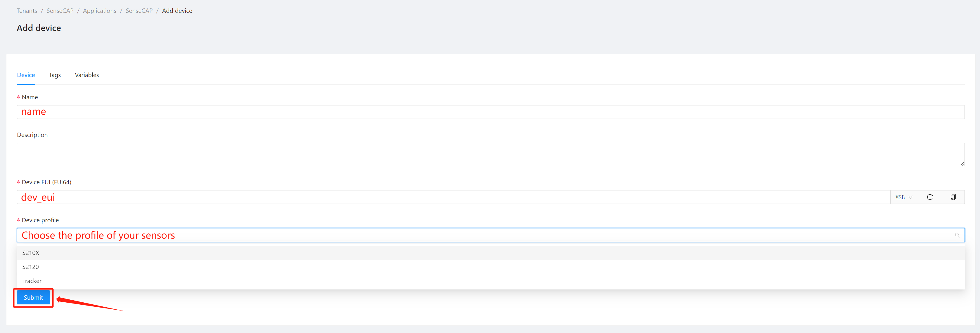Open the MSB byte order dropdown
This screenshot has height=333, width=980.
pyautogui.click(x=903, y=197)
